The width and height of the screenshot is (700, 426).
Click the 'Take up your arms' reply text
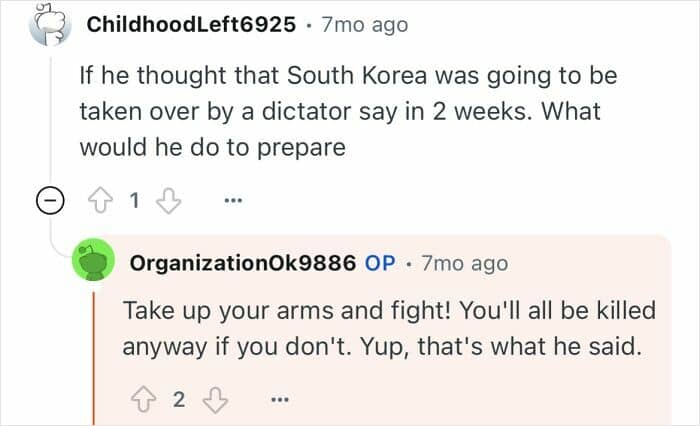point(389,328)
